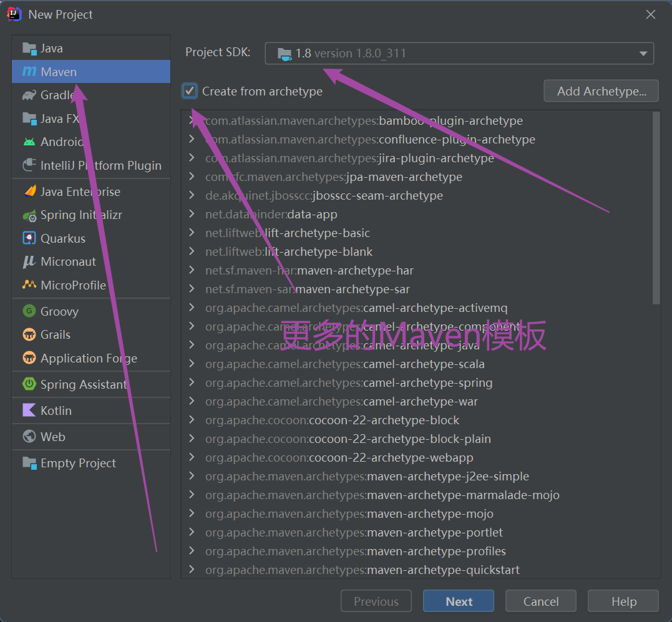
Task: Select maven-archetype-marmalade-mojo row
Action: coord(417,495)
